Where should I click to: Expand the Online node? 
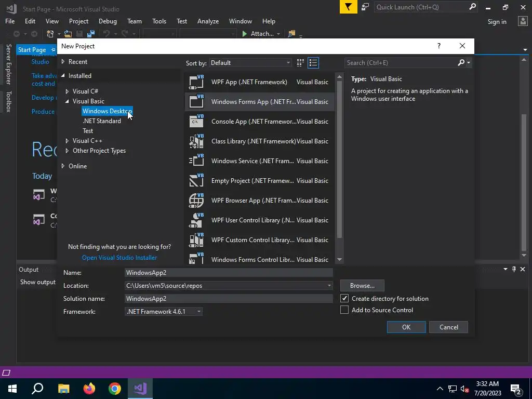[x=63, y=166]
